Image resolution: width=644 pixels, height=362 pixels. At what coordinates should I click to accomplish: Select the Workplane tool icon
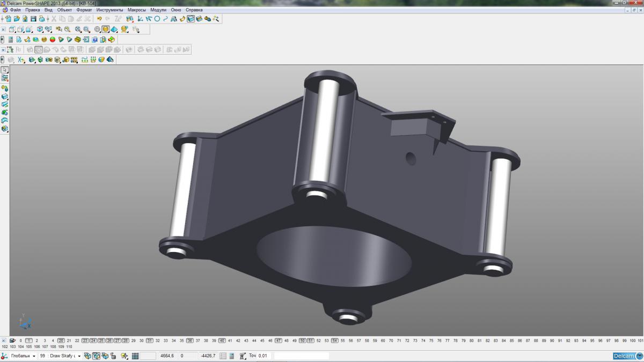[x=140, y=19]
